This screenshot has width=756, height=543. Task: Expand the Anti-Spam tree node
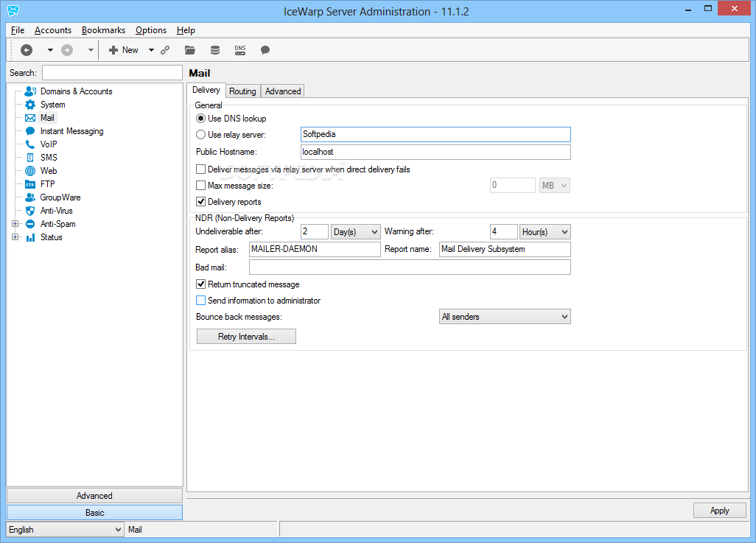(15, 224)
